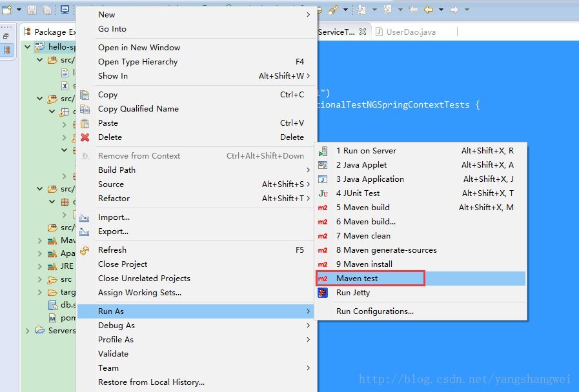This screenshot has width=579, height=392.
Task: Click the JUnit Test icon beside '4 JUnit Test'
Action: (x=323, y=193)
